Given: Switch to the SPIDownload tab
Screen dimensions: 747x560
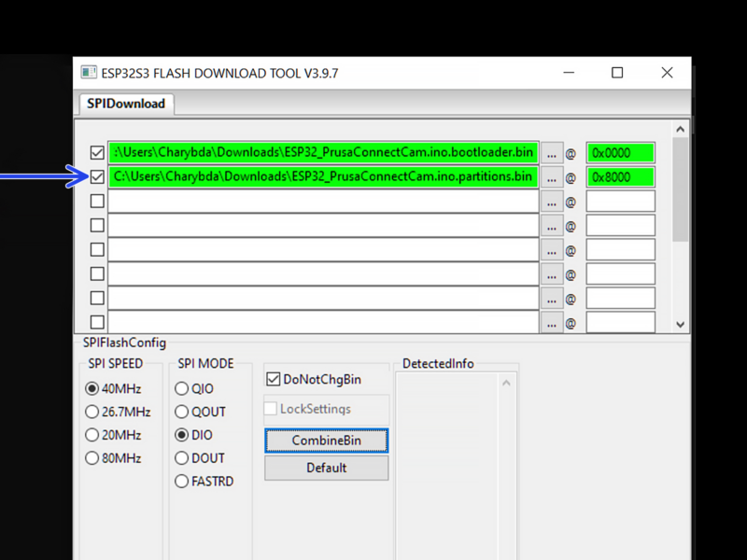Looking at the screenshot, I should tap(126, 104).
